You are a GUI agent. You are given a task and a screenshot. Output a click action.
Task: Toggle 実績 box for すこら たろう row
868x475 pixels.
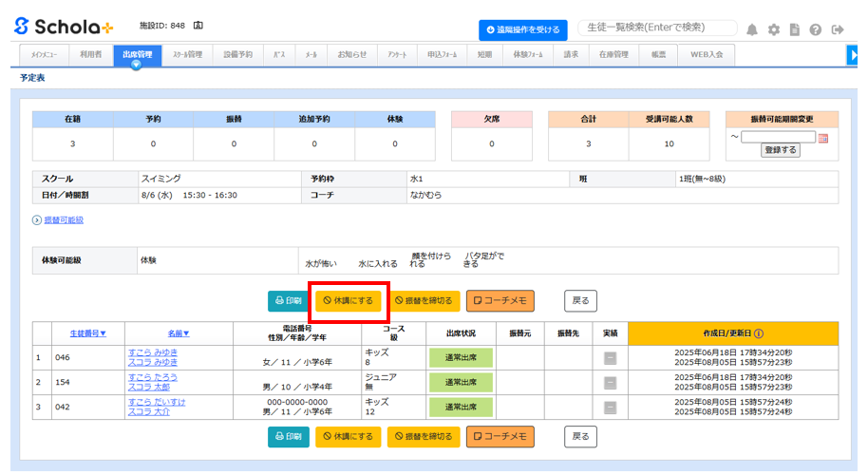[610, 383]
